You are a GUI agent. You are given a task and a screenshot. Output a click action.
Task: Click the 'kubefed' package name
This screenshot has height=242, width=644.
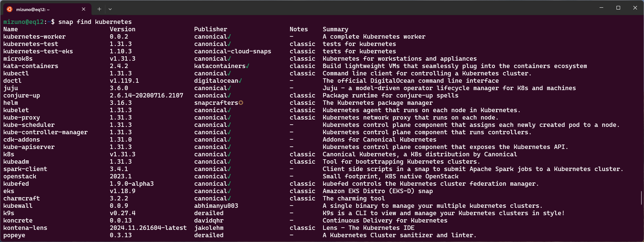click(x=16, y=184)
